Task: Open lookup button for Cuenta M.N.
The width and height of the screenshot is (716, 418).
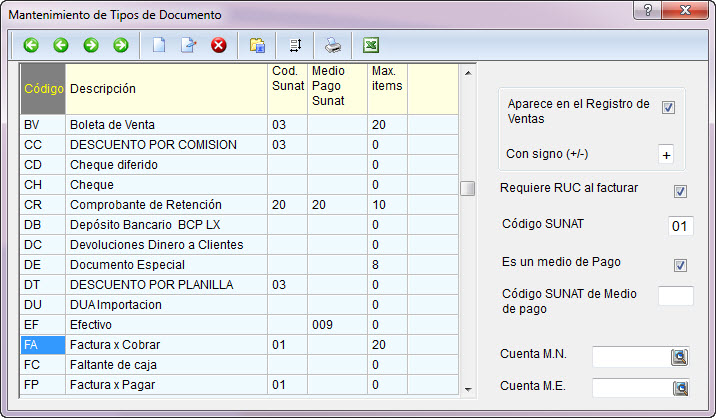Action: 681,357
